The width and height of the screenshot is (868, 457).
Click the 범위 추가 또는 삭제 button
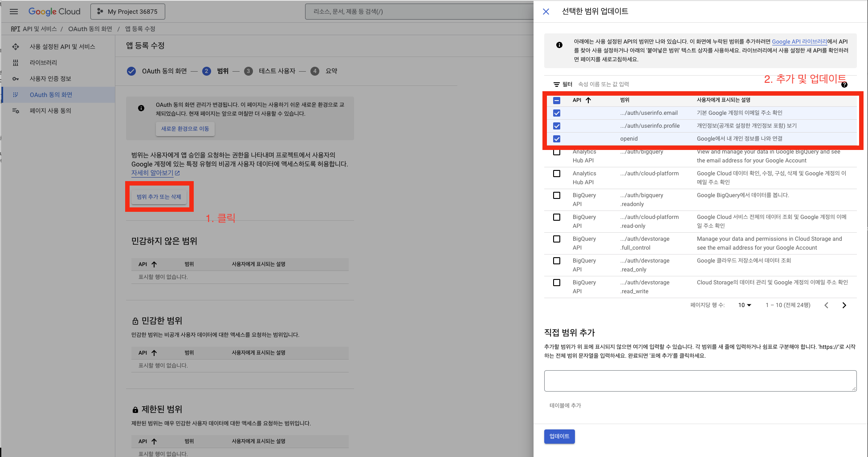[159, 197]
